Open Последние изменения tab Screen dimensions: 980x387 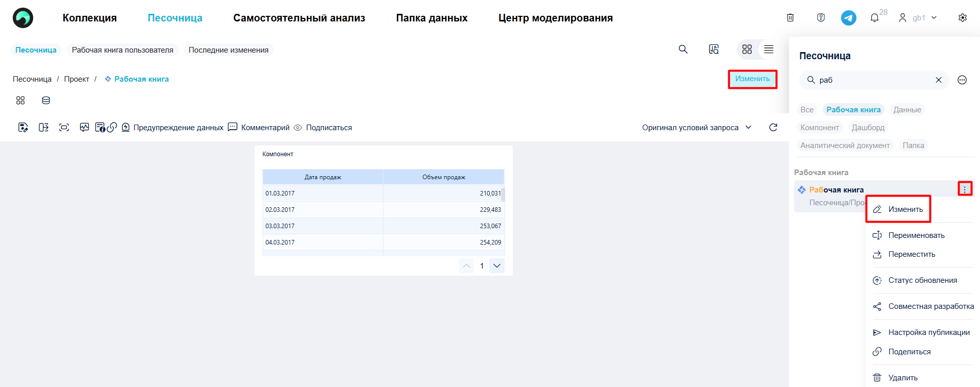228,50
